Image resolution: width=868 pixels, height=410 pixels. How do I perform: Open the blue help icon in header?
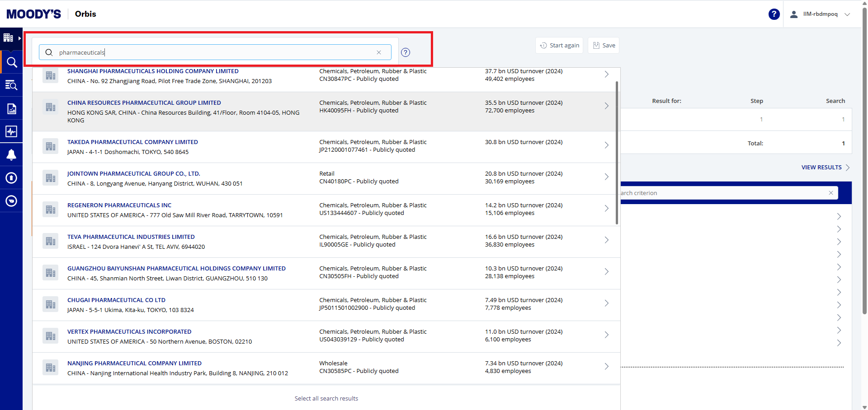pyautogui.click(x=774, y=14)
